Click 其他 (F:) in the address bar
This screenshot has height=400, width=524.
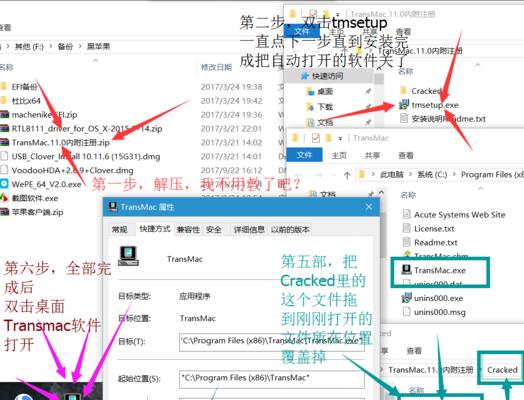pyautogui.click(x=29, y=46)
